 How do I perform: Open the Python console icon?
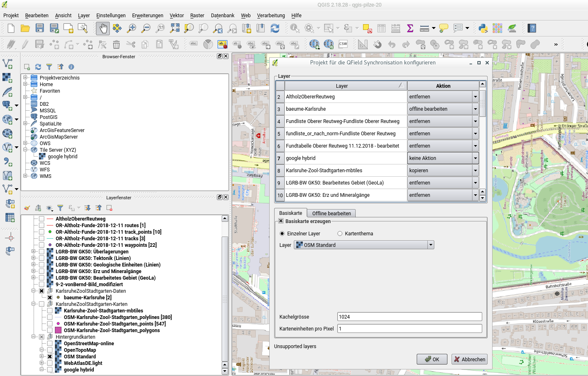[x=483, y=28]
